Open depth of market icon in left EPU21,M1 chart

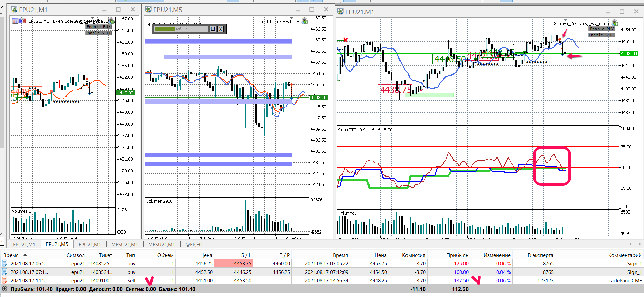[23, 21]
